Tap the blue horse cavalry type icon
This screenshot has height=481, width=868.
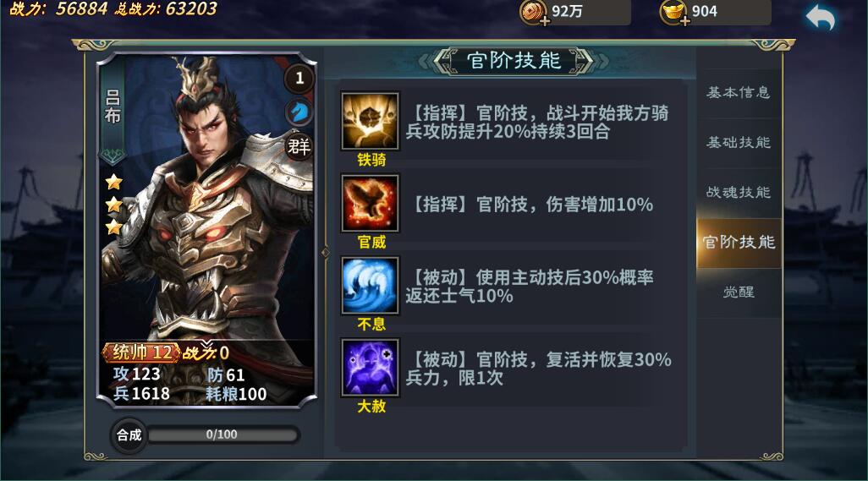299,112
